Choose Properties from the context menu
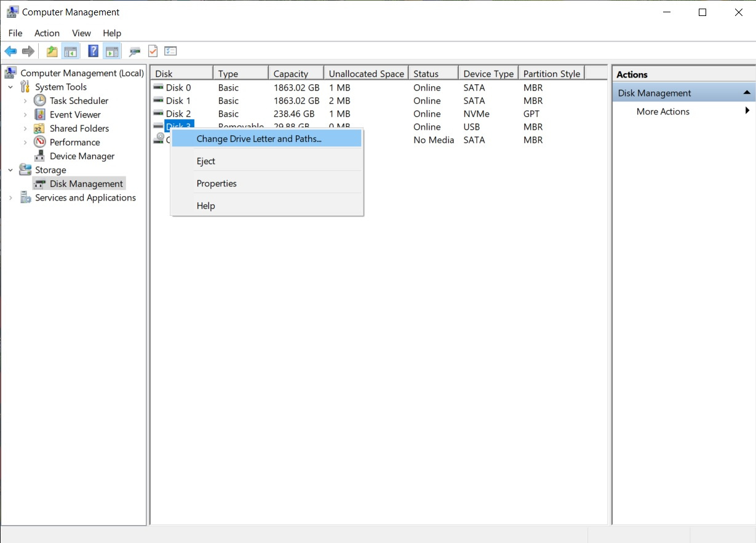756x543 pixels. click(266, 183)
